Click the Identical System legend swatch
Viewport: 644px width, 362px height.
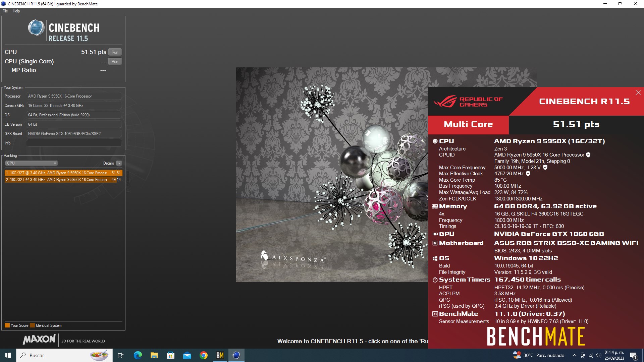pos(32,325)
